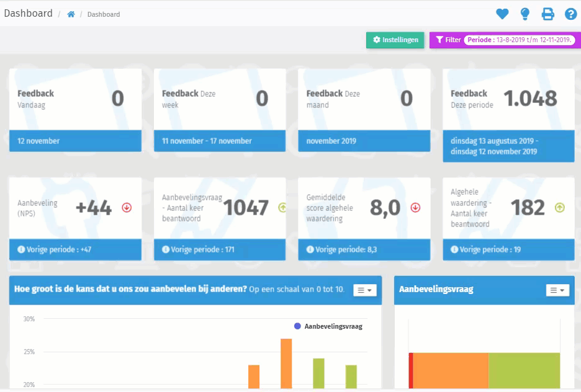
Task: Click the Feedback Deze maand card
Action: coord(364,110)
